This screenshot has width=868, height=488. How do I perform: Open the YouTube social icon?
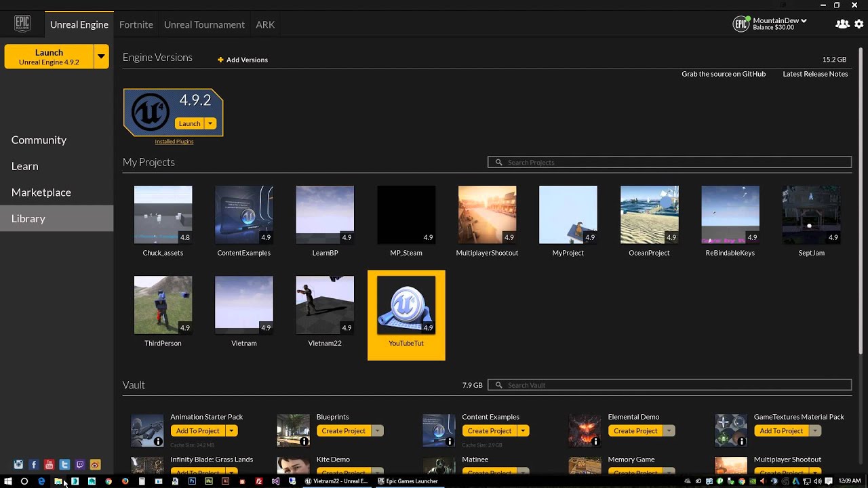click(49, 465)
